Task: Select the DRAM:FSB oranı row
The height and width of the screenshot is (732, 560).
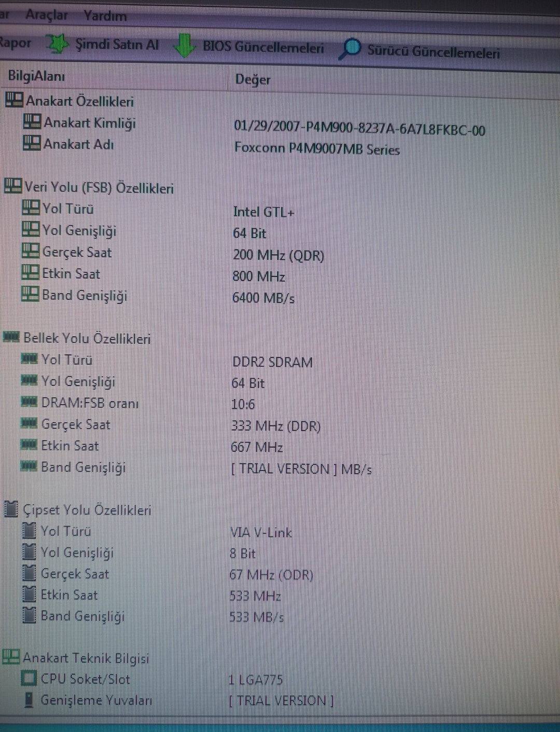Action: [x=280, y=403]
